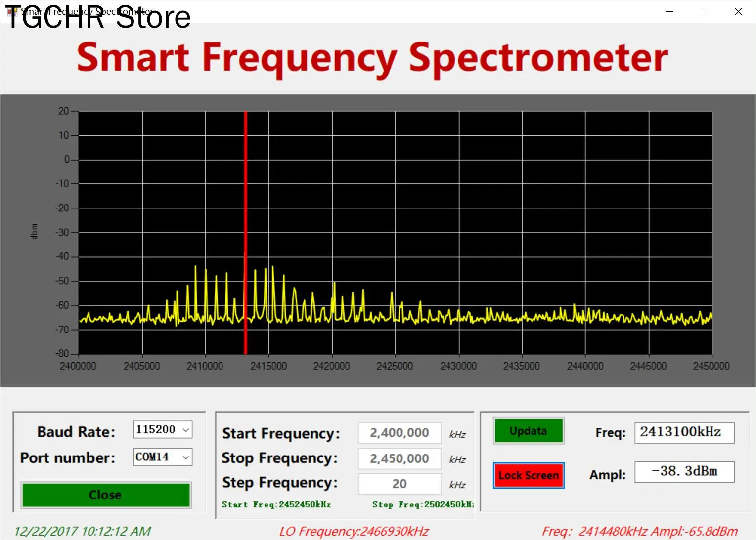Click the 2450000 x-axis label
Image resolution: width=756 pixels, height=540 pixels.
711,366
